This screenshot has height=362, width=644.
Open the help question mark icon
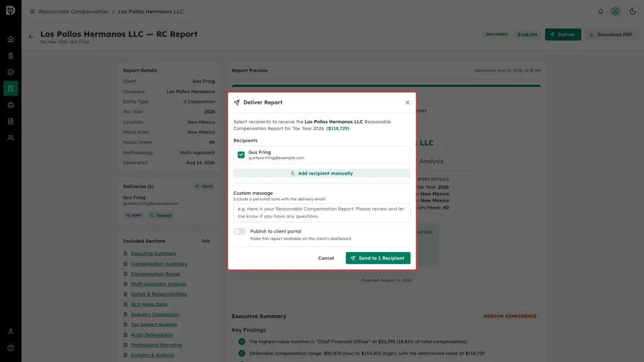(11, 348)
